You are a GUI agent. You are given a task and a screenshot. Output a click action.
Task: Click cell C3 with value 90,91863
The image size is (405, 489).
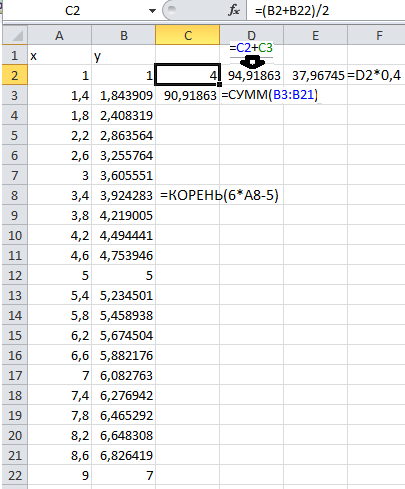tap(188, 95)
